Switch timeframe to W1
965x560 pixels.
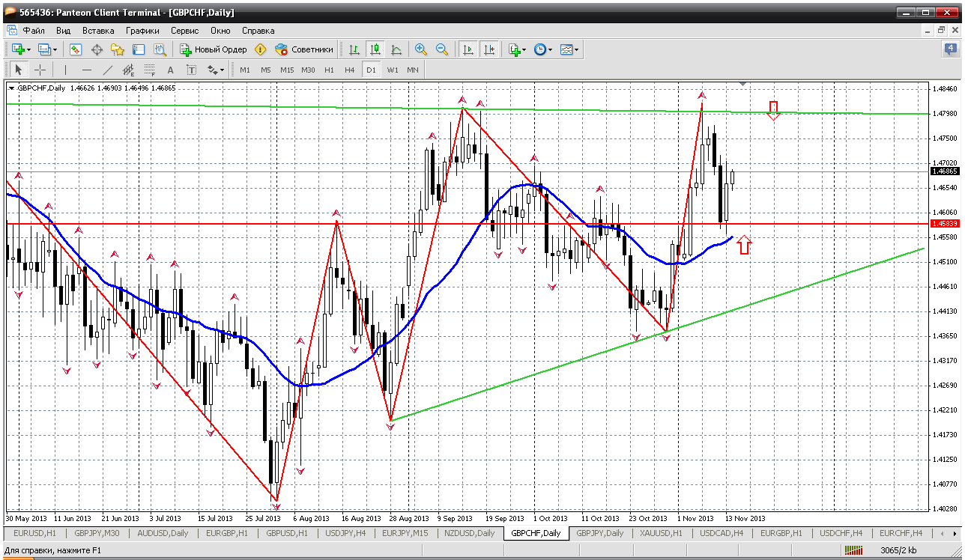tap(393, 70)
